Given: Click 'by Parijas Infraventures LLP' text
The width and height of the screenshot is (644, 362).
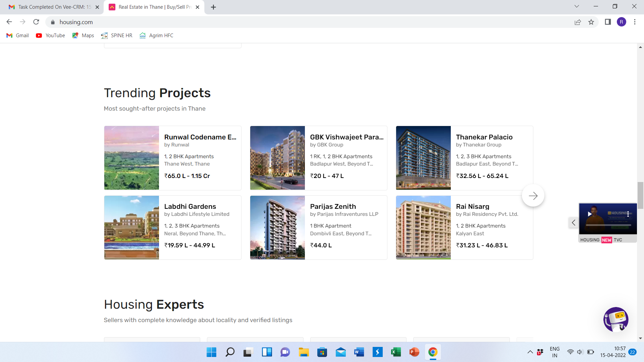Looking at the screenshot, I should pos(344,214).
